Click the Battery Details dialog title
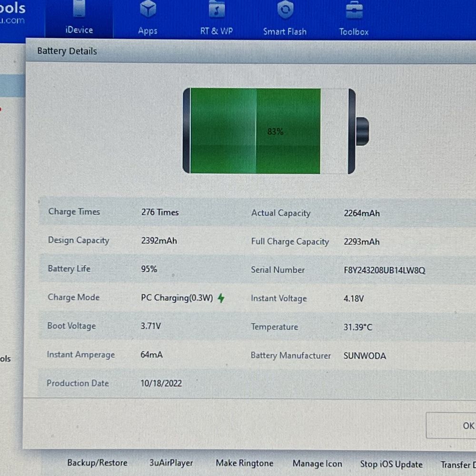The image size is (476, 476). coord(67,51)
